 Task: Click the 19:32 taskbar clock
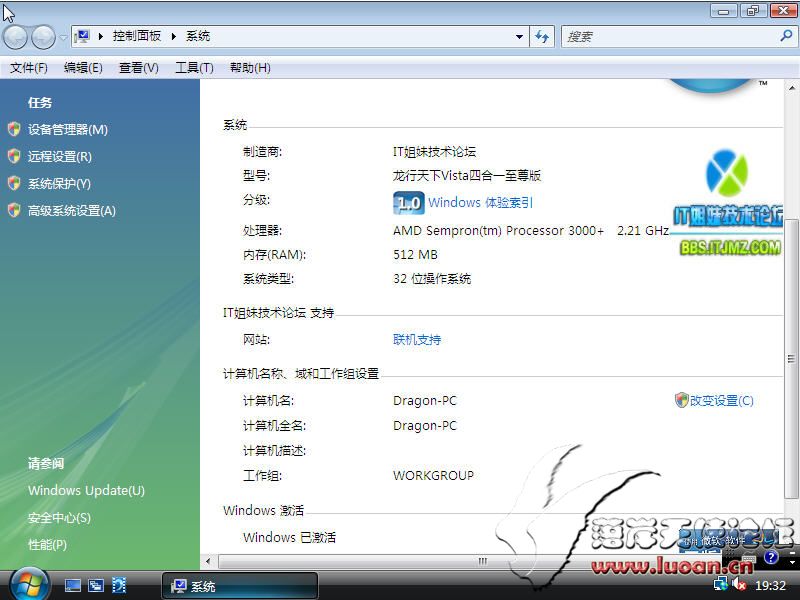[770, 585]
